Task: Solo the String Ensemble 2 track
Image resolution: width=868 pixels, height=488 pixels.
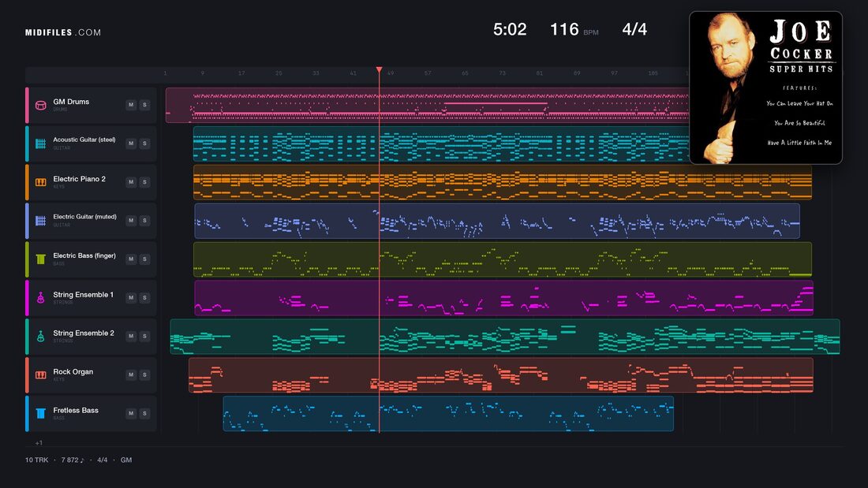Action: click(144, 336)
